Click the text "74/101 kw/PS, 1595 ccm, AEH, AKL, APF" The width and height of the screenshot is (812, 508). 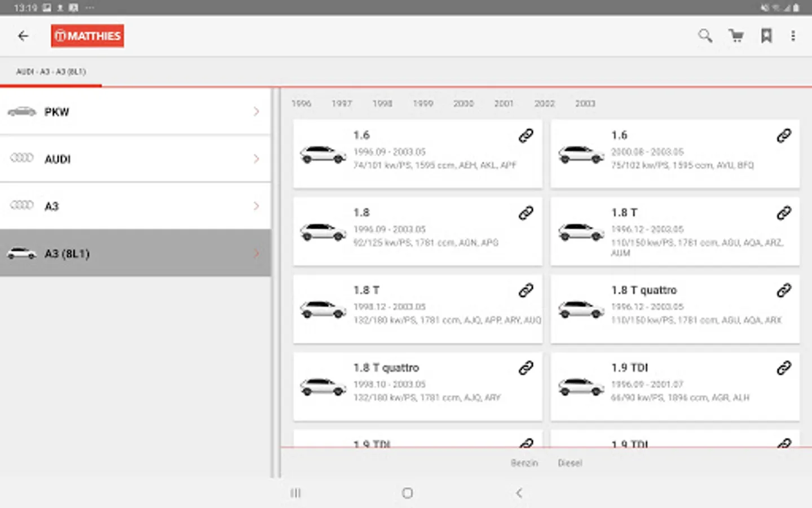tap(435, 165)
